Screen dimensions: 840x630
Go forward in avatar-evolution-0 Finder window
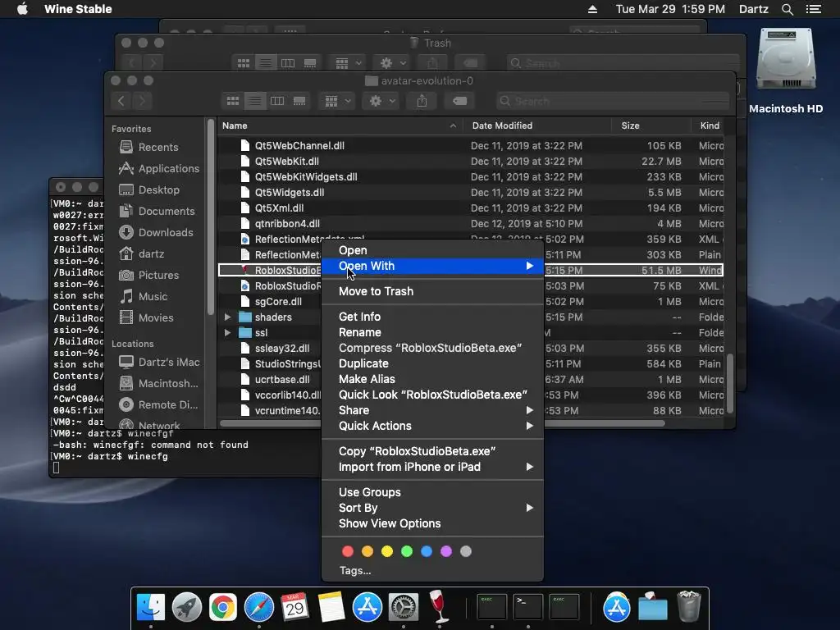click(142, 101)
